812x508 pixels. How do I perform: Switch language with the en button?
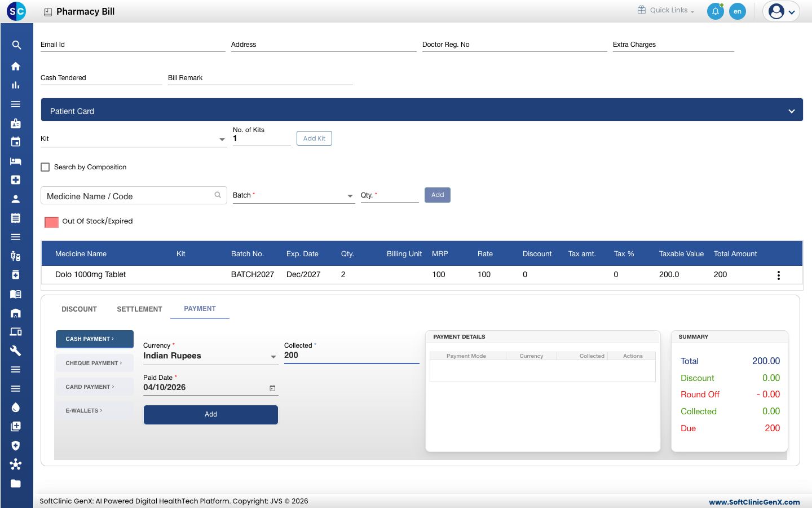point(738,11)
